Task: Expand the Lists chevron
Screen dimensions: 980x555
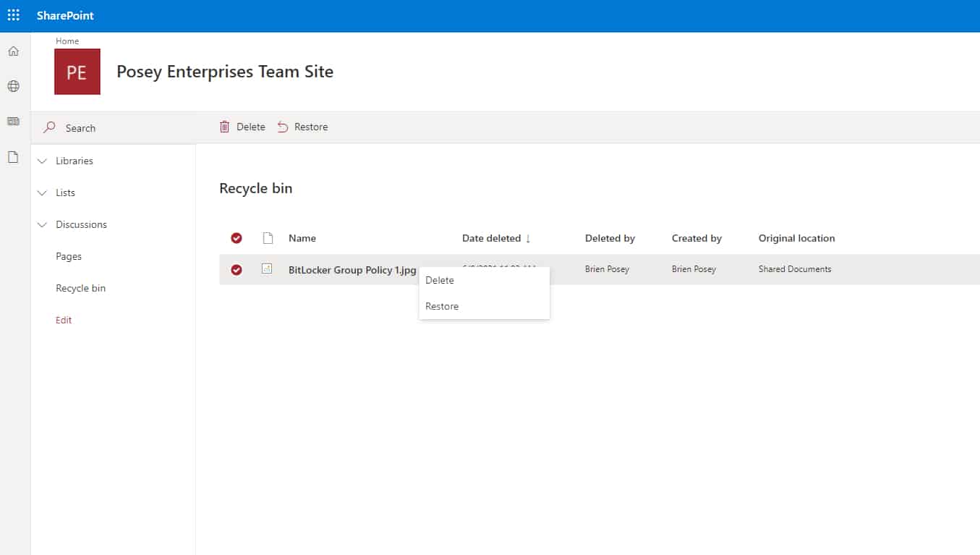Action: pos(42,192)
